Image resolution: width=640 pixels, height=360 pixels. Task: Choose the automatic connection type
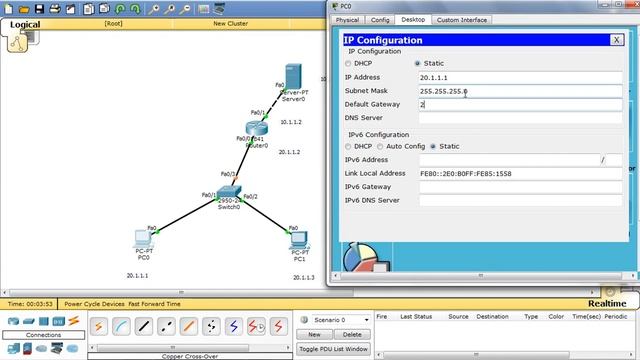[99, 327]
